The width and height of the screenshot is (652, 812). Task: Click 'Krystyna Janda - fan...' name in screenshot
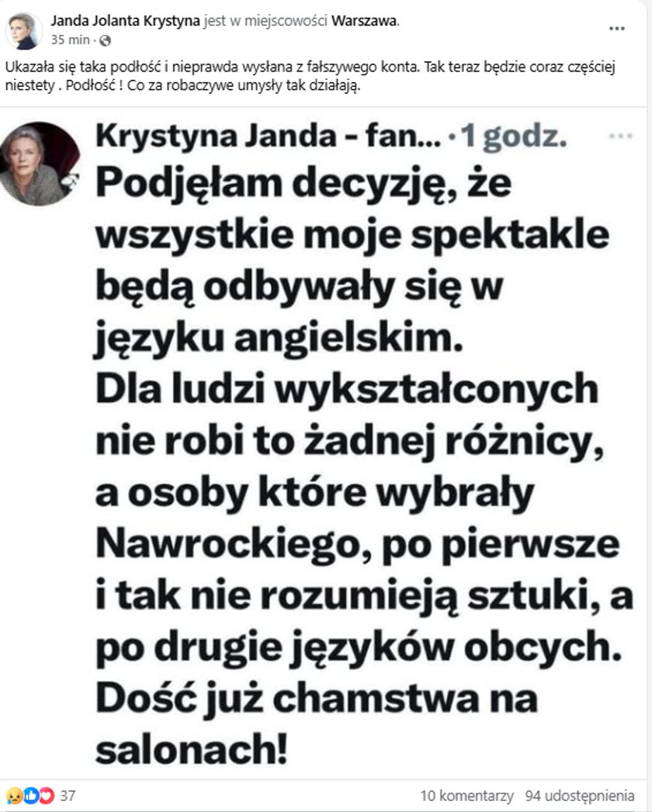[x=269, y=136]
